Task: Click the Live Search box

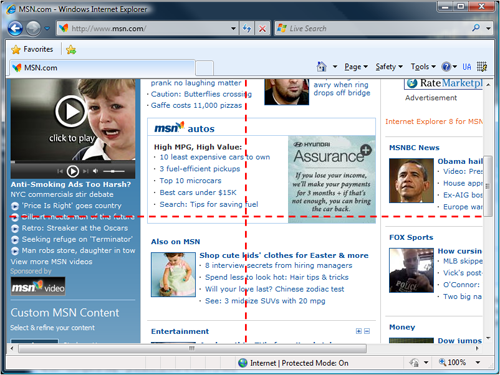Action: click(372, 29)
